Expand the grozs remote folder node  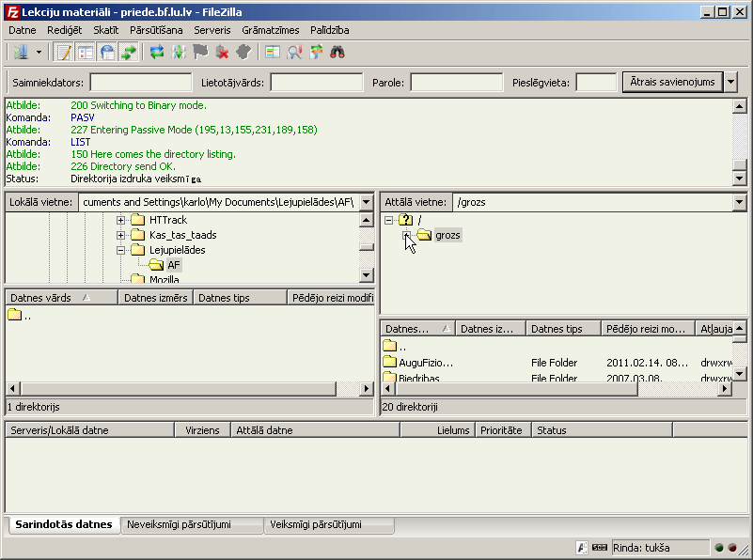407,235
